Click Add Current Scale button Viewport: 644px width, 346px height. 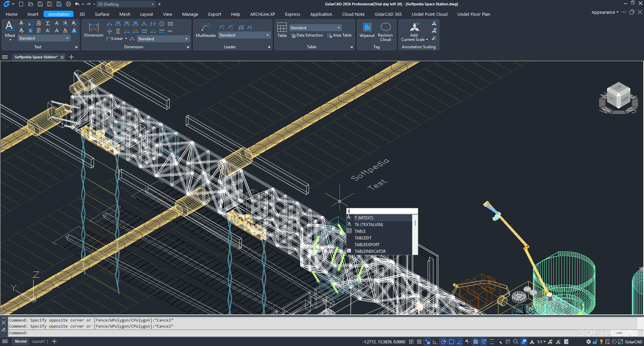click(415, 31)
